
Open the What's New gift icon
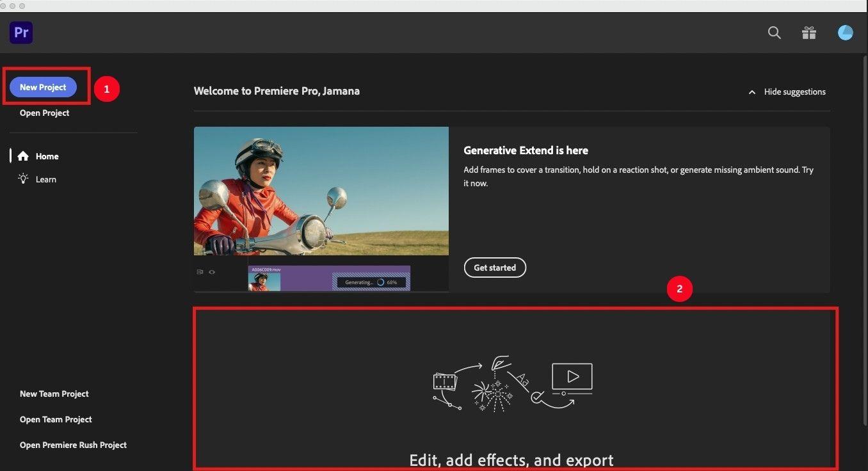809,33
